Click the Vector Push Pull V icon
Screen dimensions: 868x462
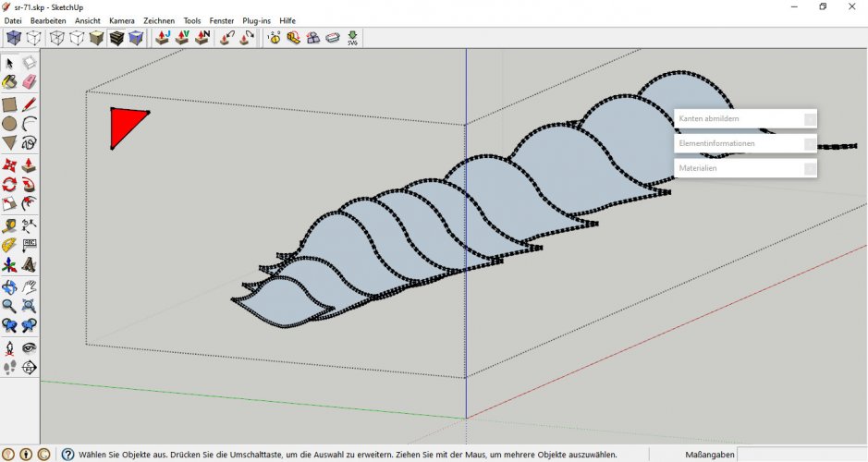pyautogui.click(x=183, y=38)
